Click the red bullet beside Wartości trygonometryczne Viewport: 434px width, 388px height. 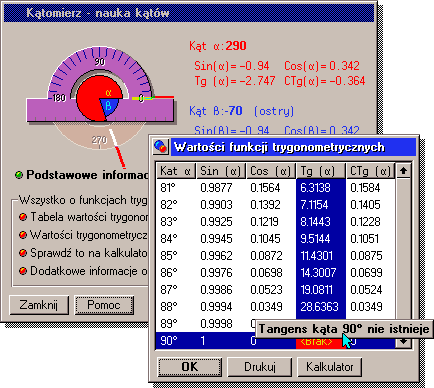pos(23,235)
